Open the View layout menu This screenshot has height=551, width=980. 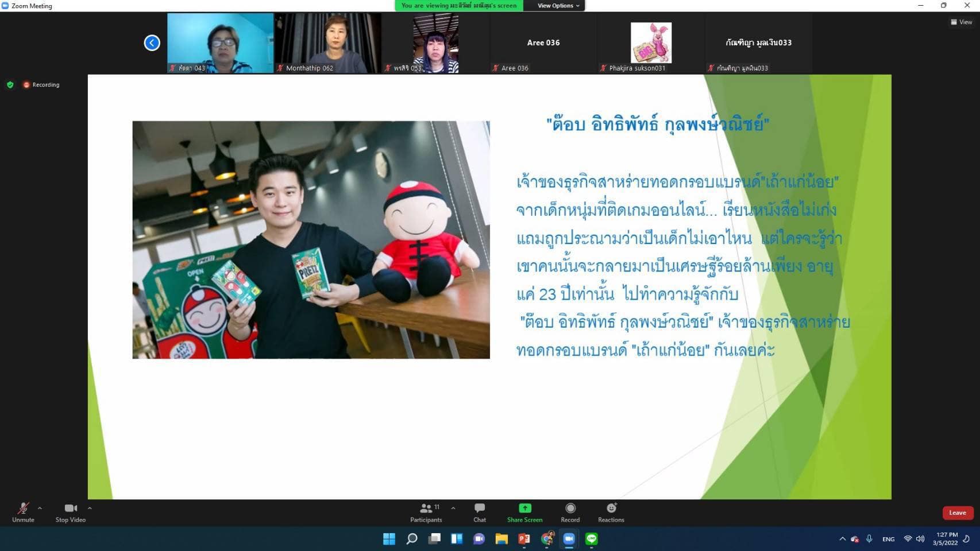pyautogui.click(x=962, y=22)
